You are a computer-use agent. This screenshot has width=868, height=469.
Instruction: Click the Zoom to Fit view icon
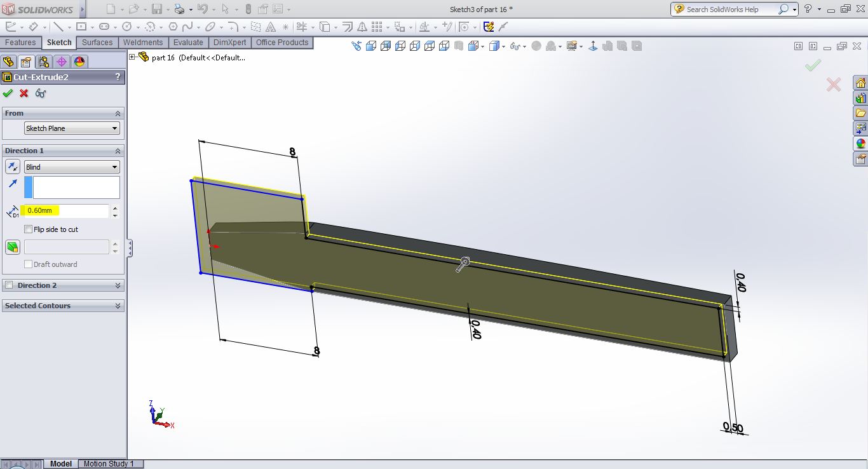click(x=356, y=46)
